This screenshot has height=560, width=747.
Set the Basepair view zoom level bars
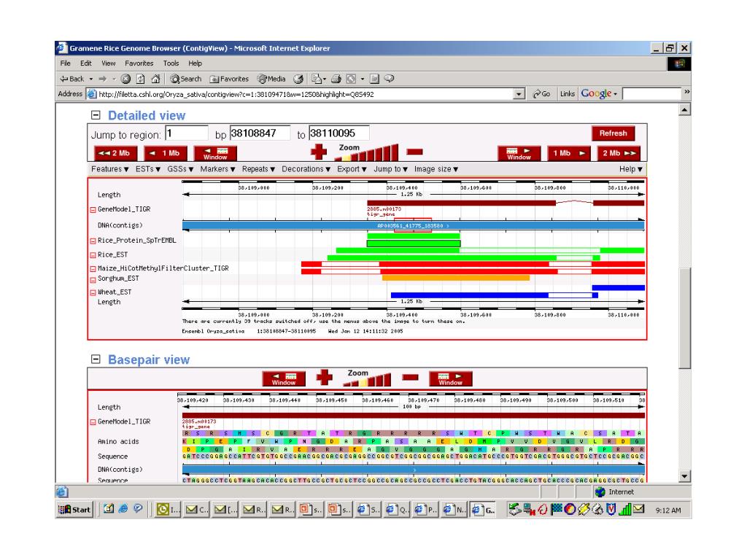coord(367,380)
